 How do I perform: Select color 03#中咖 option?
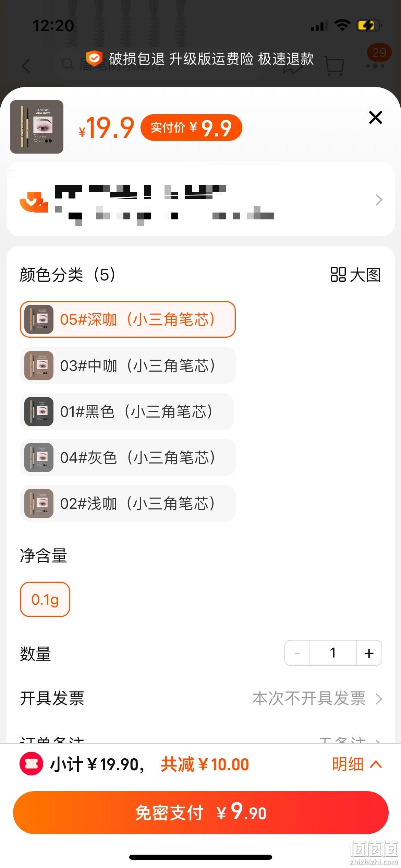pyautogui.click(x=127, y=365)
